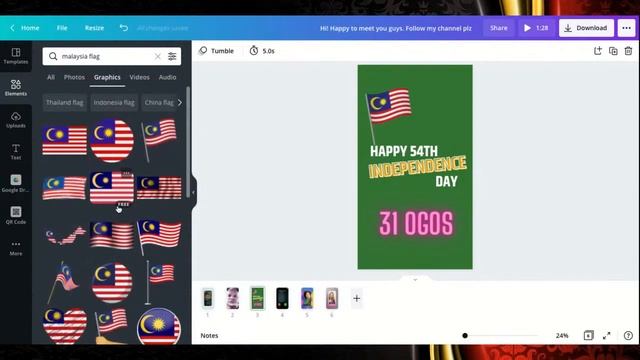Open page 4 dark thumbnail
The width and height of the screenshot is (640, 360).
(282, 298)
